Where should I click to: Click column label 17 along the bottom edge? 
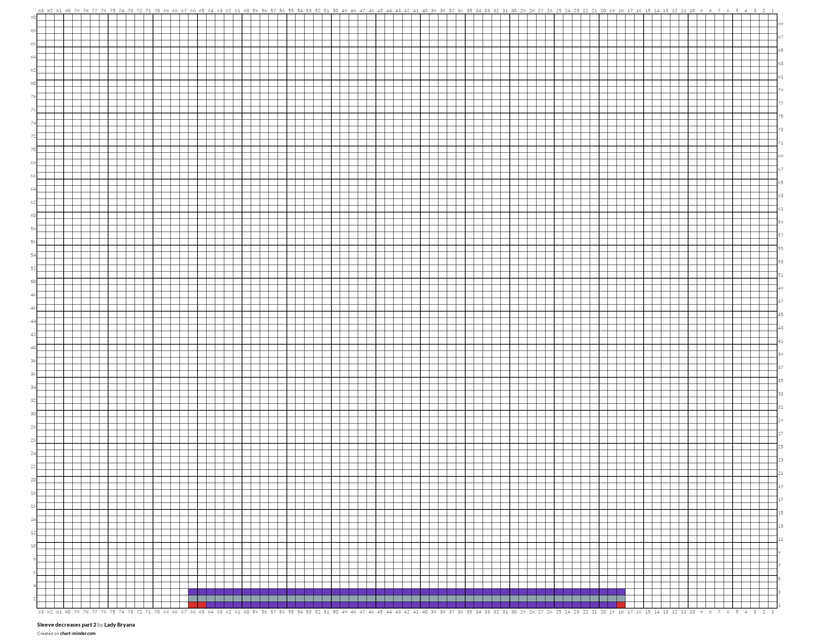click(630, 612)
